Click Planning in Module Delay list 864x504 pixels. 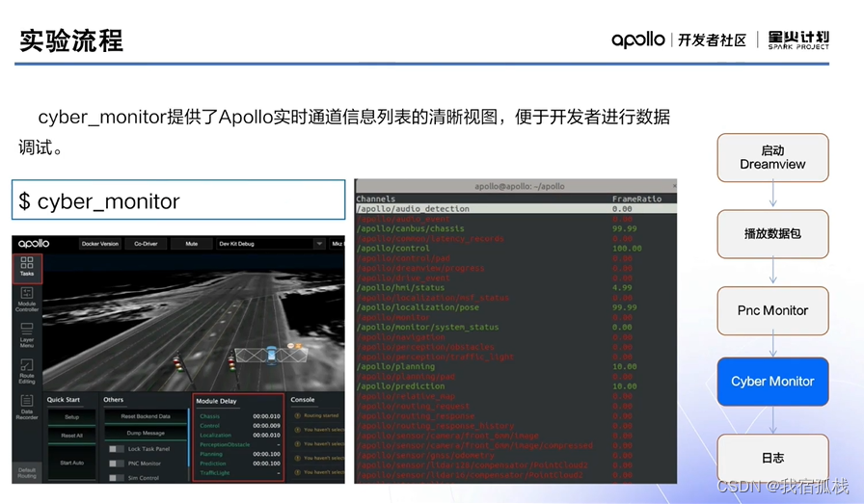point(211,454)
